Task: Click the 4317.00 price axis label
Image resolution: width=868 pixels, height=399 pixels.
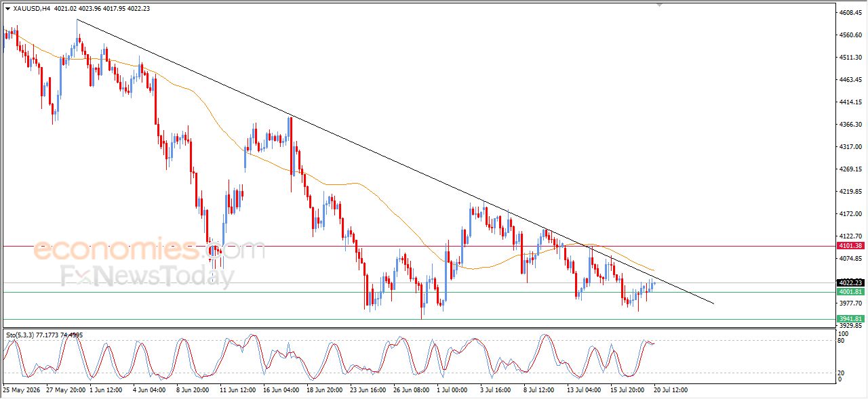Action: coord(850,147)
